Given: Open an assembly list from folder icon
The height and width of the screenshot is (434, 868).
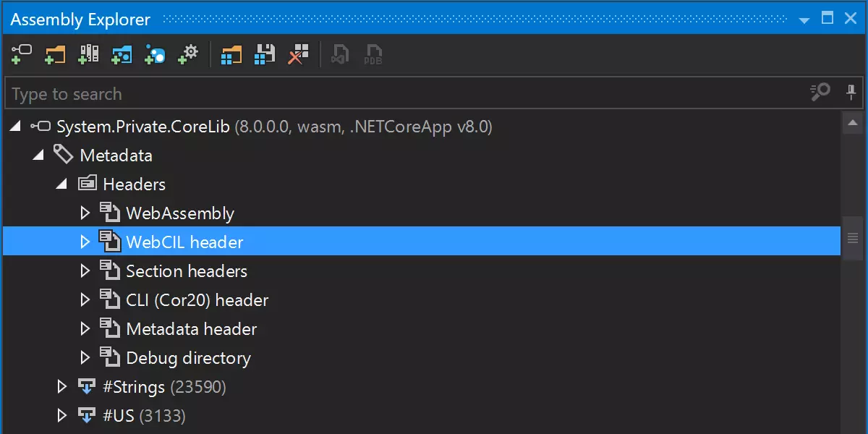Looking at the screenshot, I should point(231,54).
